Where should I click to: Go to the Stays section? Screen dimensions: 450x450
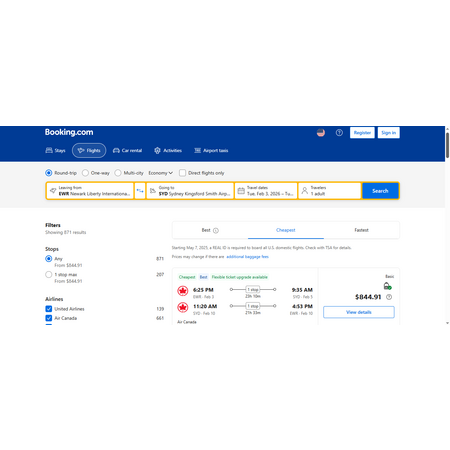click(x=55, y=150)
